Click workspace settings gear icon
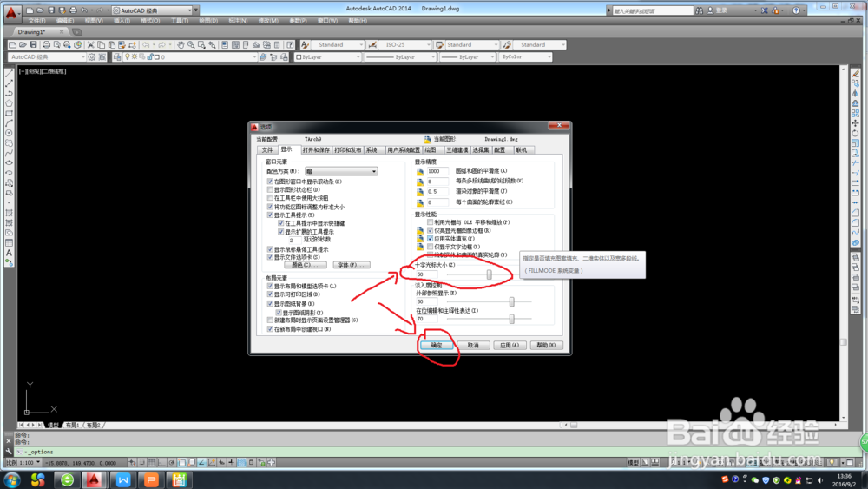 coord(92,57)
